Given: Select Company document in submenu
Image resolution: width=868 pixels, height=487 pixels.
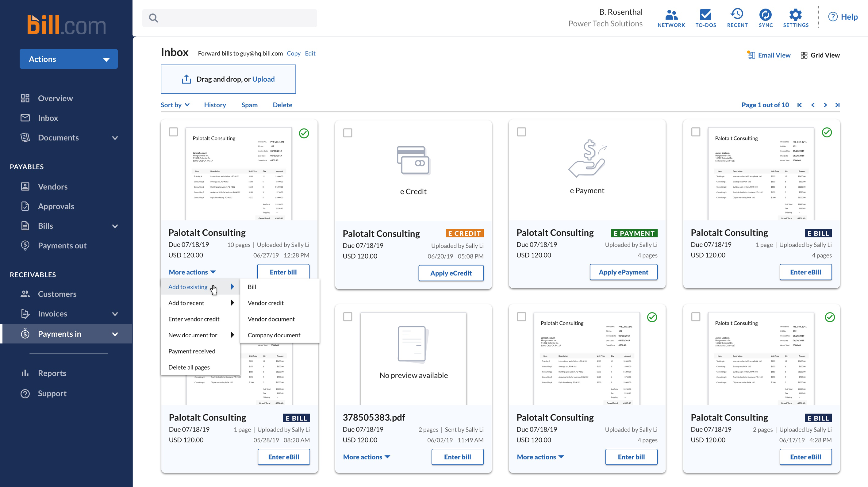Looking at the screenshot, I should pyautogui.click(x=280, y=335).
